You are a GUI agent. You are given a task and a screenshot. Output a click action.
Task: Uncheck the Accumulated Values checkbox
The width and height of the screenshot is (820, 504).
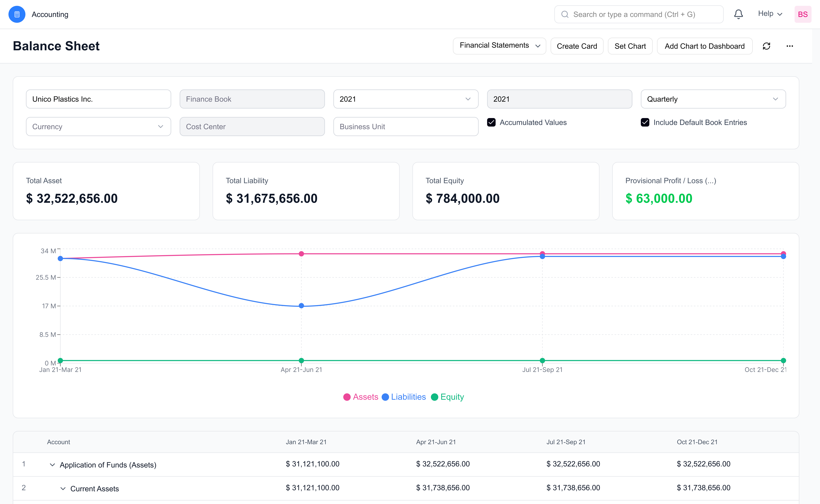(x=492, y=122)
